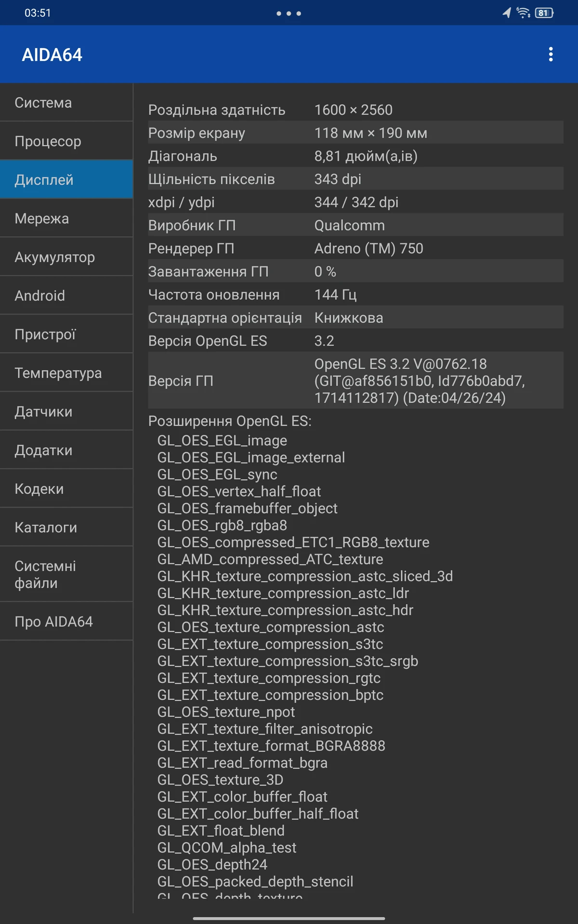Select GL_OES_EGL_image_external extension
The width and height of the screenshot is (578, 924).
[251, 457]
